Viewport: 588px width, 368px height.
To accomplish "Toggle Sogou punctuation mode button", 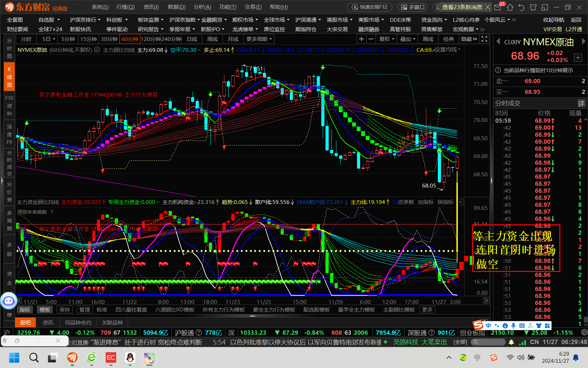I will click(496, 326).
